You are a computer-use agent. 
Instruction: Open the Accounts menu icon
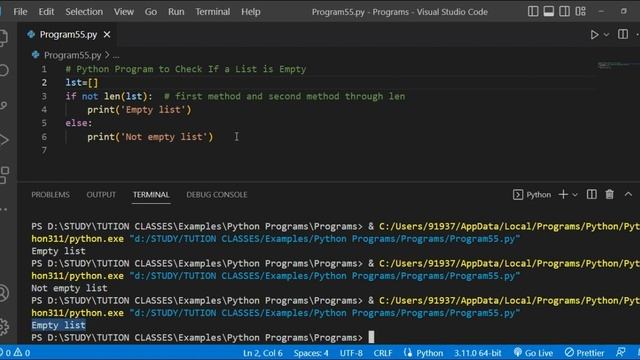[x=4, y=293]
